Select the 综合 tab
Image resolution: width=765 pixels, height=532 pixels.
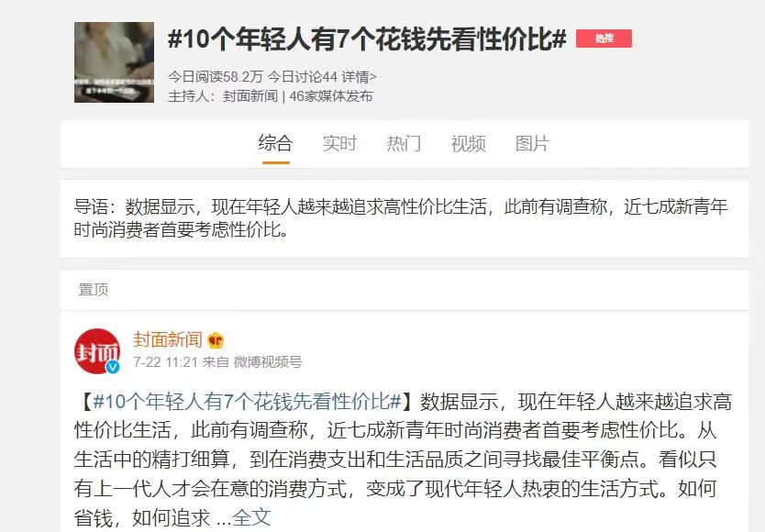[276, 143]
